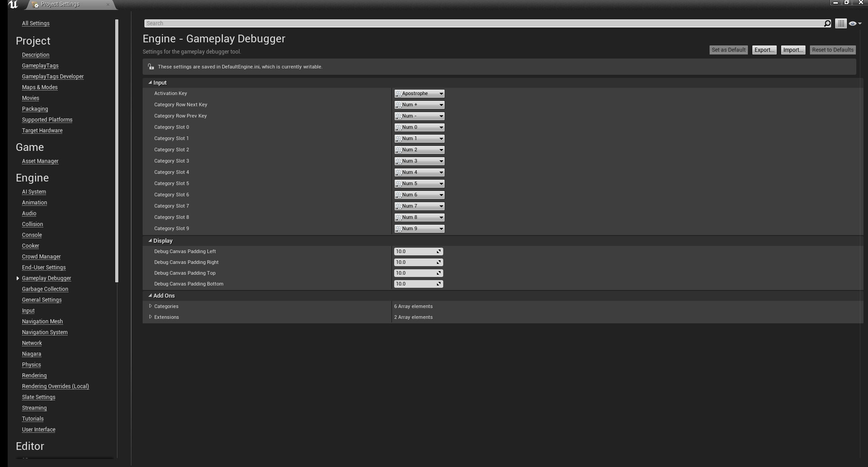Screen dimensions: 868x467
Task: Click '2 Array elements' value text
Action: tap(414, 317)
